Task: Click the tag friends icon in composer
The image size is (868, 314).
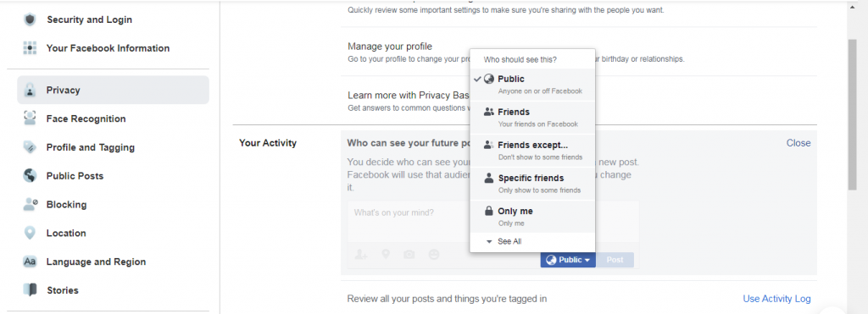Action: pos(361,255)
